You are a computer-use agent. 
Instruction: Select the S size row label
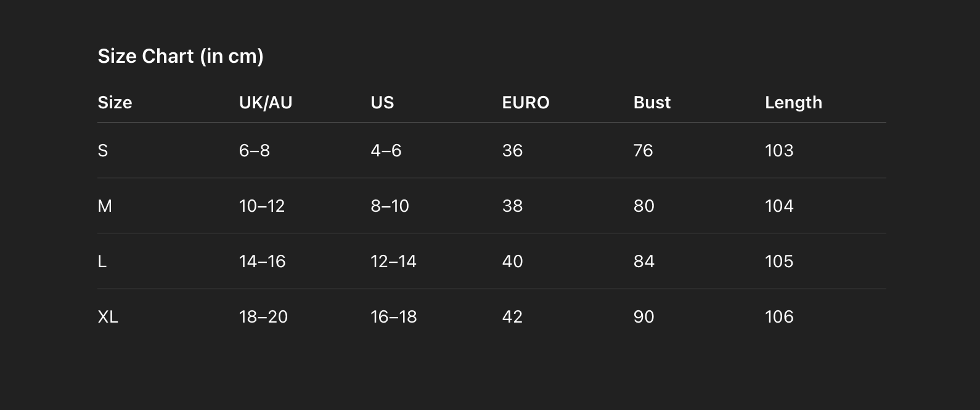click(x=103, y=150)
